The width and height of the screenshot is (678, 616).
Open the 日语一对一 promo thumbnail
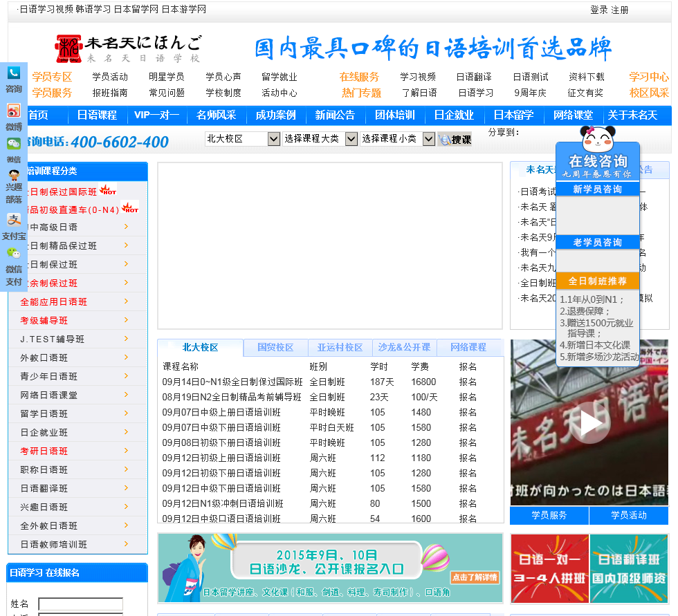[x=549, y=568]
